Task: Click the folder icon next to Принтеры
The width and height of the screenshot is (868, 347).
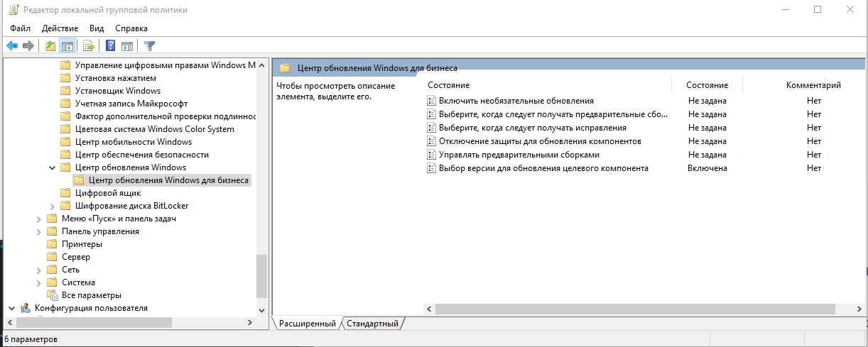Action: click(x=52, y=244)
